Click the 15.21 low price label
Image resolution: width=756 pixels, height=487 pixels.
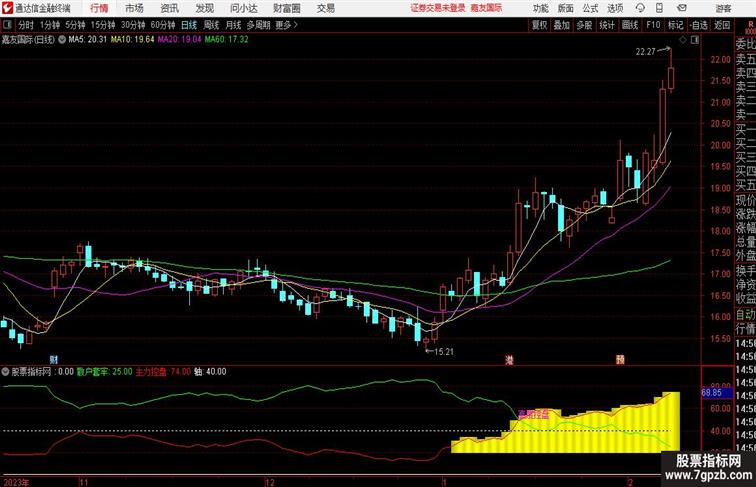[444, 352]
